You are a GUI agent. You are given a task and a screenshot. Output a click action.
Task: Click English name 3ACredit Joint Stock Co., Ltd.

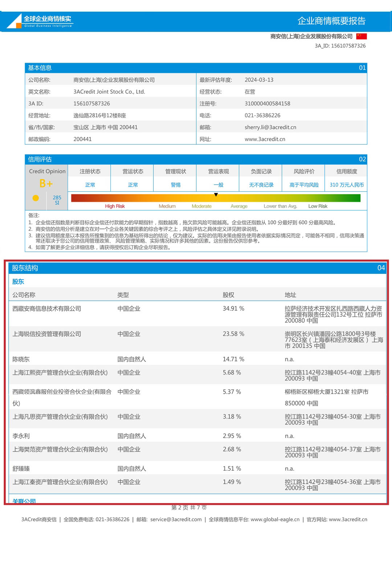109,92
